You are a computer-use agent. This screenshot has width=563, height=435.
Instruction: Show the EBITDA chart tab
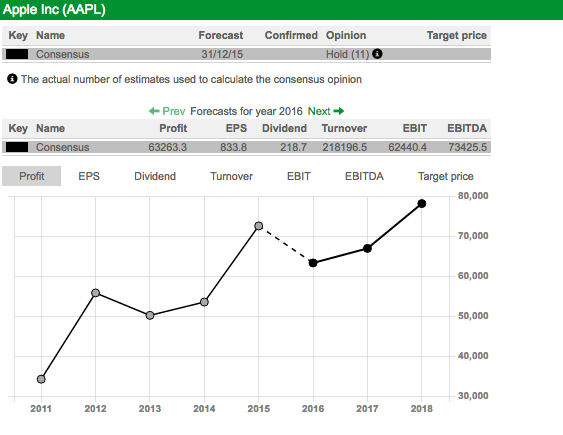364,176
